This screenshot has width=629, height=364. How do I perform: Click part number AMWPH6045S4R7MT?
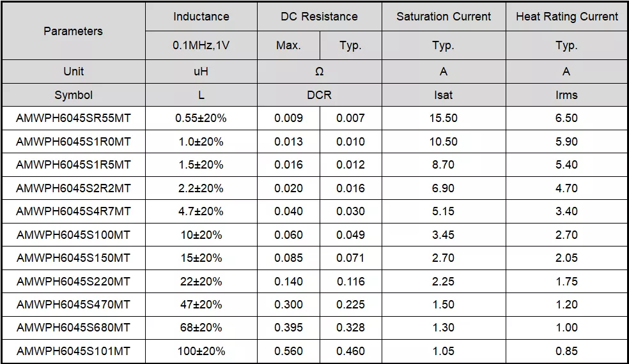pos(73,211)
